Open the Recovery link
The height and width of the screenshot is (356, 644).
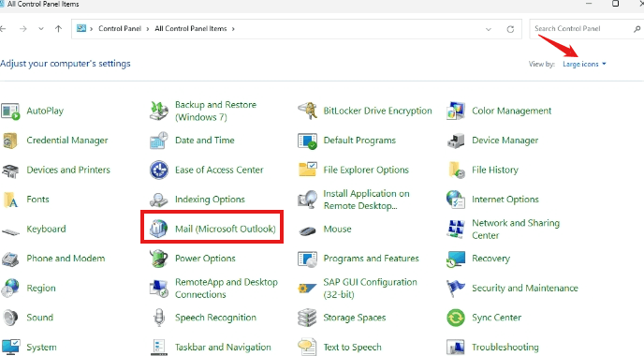(x=490, y=259)
